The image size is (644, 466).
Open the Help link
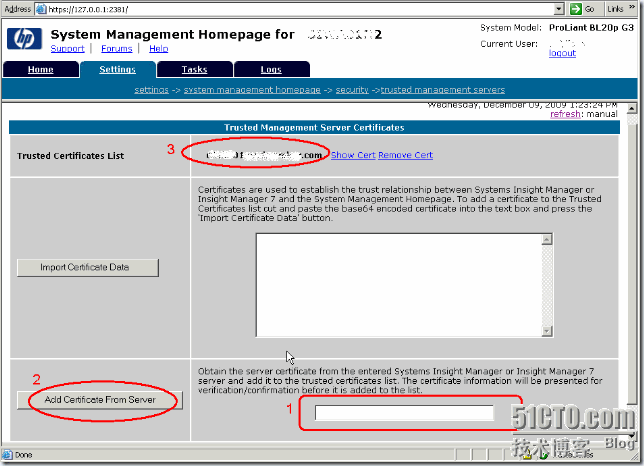point(159,48)
